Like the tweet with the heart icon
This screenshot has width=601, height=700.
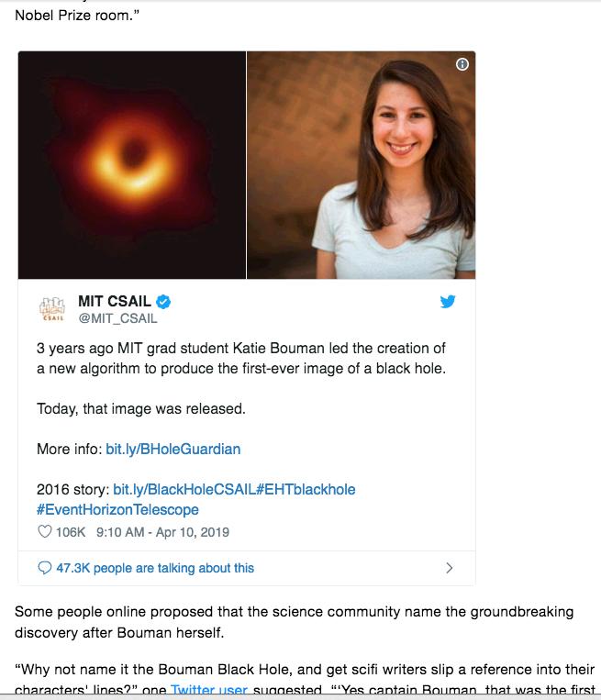45,531
